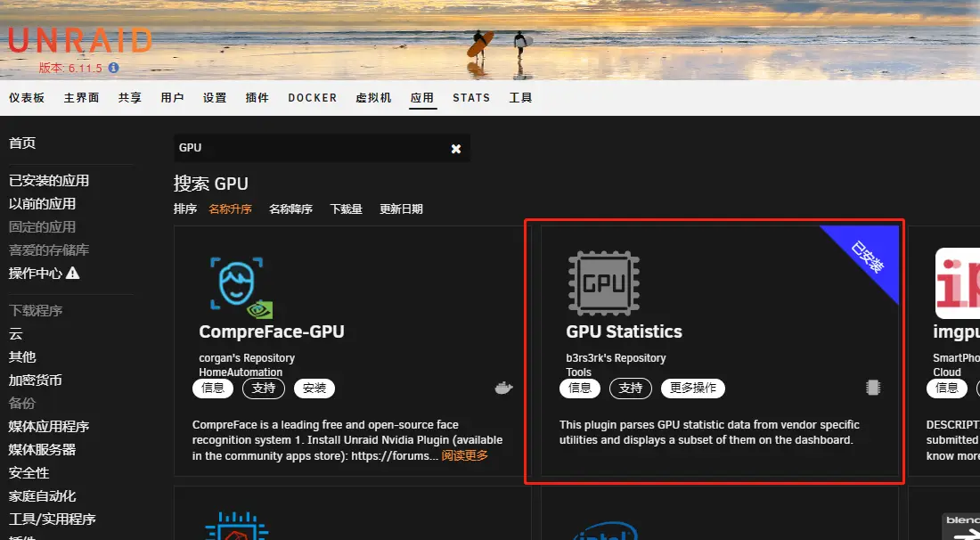
Task: Click the GPU Statistics chip icon
Action: tap(603, 283)
